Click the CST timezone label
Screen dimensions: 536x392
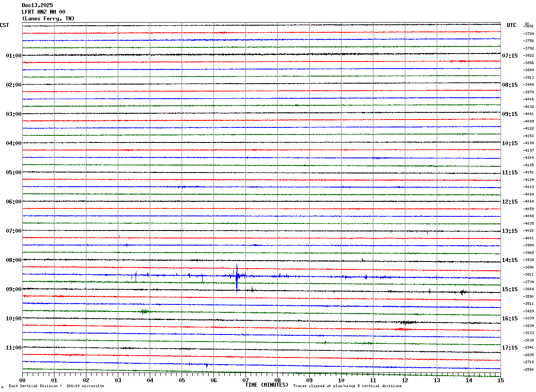(x=4, y=25)
